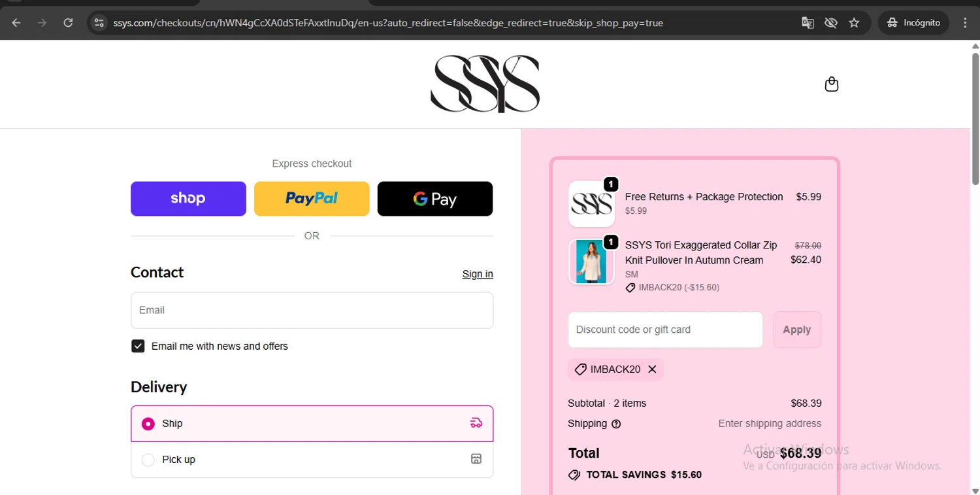This screenshot has height=495, width=980.
Task: Open the translate page icon
Action: click(808, 23)
